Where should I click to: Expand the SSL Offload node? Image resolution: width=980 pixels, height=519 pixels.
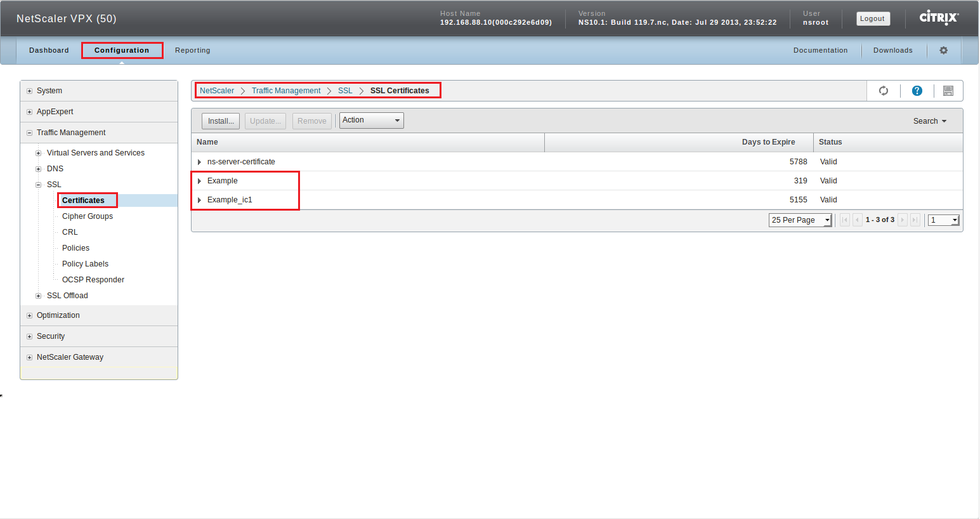pos(39,296)
